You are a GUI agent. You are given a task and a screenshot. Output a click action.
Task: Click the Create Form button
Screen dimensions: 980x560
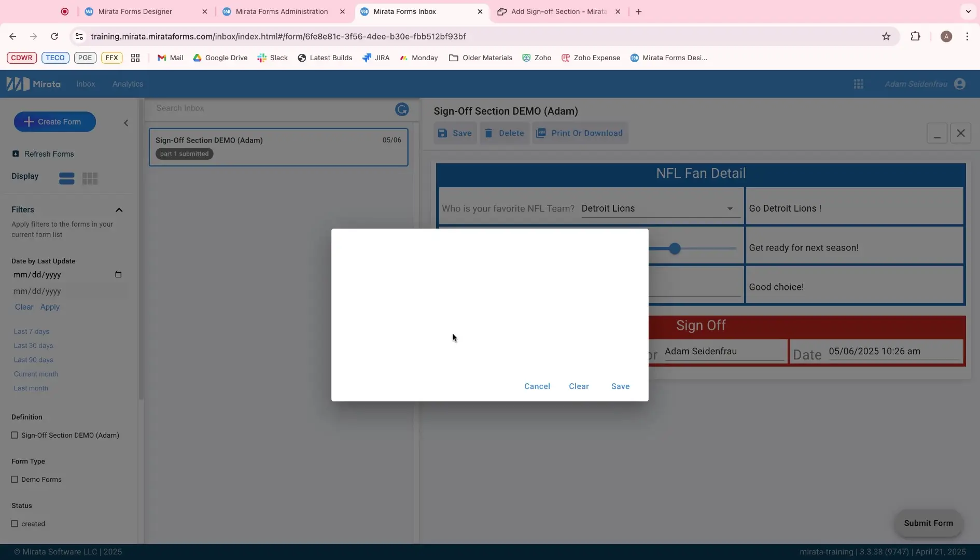(x=54, y=121)
